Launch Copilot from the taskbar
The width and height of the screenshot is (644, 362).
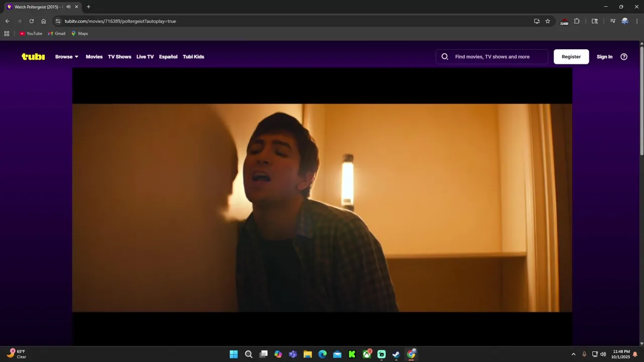278,354
